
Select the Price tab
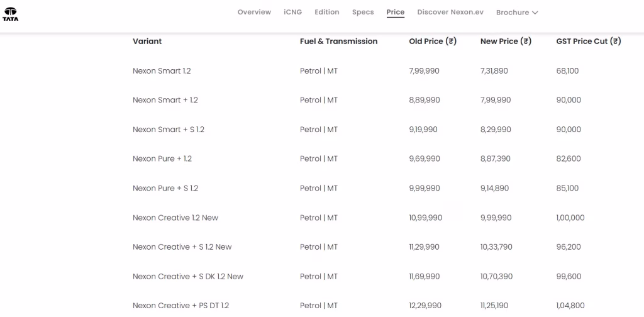click(x=396, y=13)
